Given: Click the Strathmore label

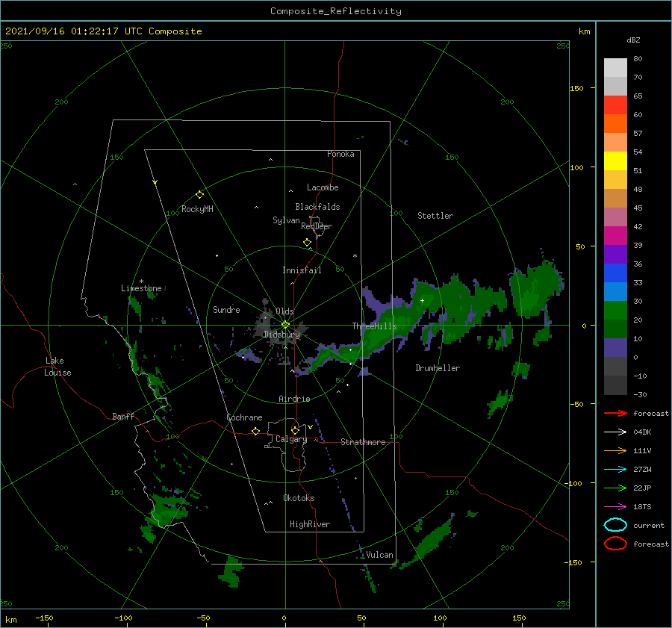Looking at the screenshot, I should [x=363, y=442].
